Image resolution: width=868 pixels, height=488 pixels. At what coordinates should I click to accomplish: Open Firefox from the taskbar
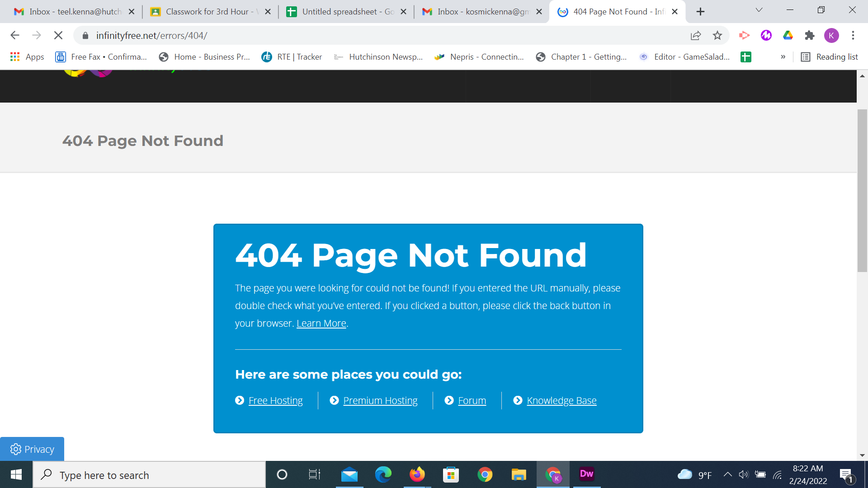417,474
